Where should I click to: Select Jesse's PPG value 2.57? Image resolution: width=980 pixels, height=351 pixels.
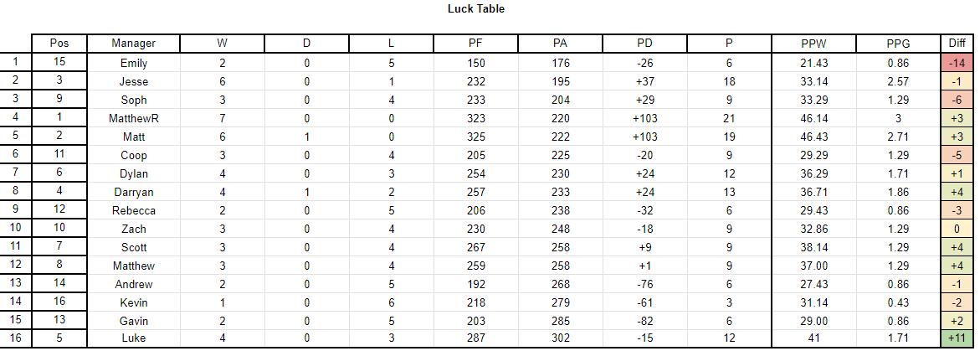[898, 81]
